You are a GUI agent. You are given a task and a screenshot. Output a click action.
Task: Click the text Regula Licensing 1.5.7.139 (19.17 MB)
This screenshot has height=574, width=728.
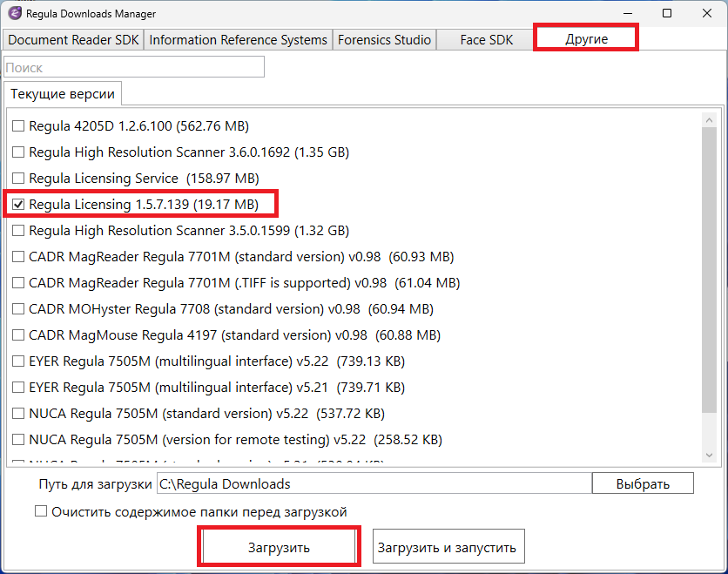coord(144,205)
